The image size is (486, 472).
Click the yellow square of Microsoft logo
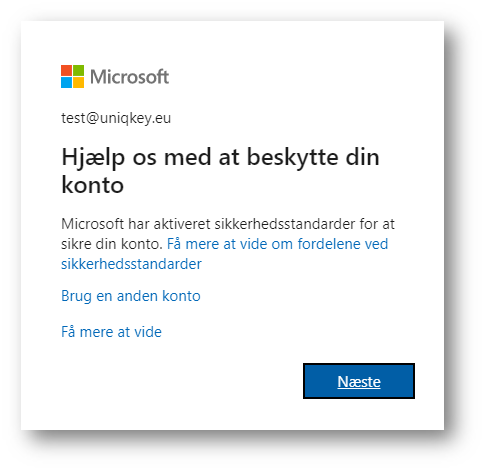[x=78, y=82]
